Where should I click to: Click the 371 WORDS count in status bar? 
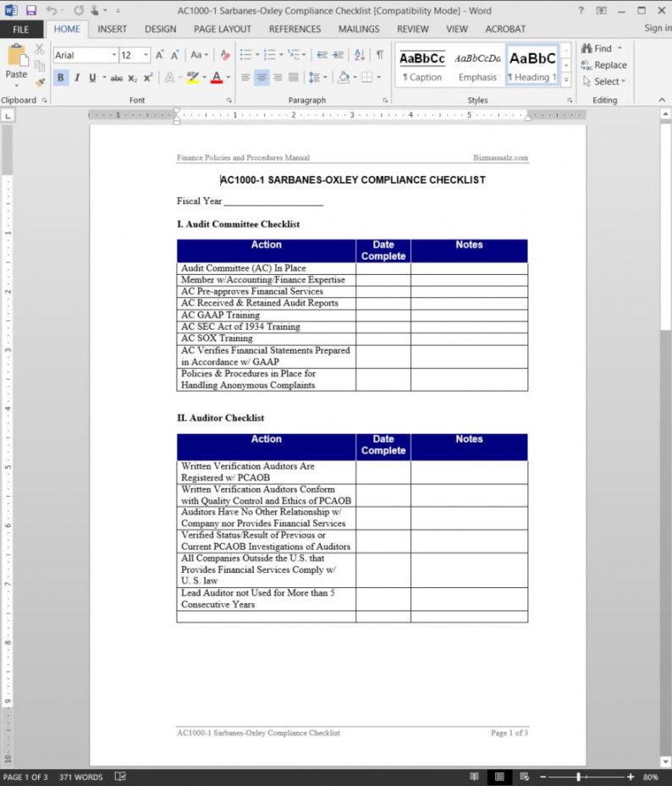pyautogui.click(x=80, y=777)
